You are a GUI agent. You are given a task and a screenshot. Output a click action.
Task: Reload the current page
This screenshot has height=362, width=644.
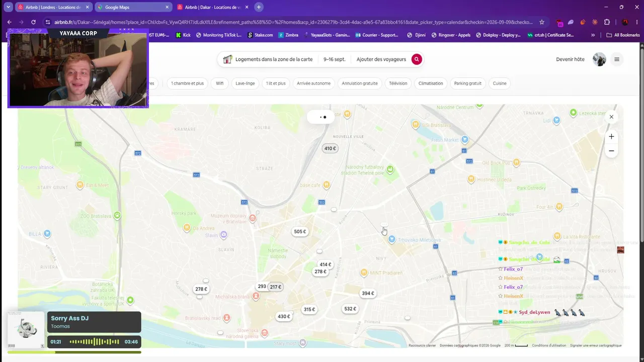33,22
